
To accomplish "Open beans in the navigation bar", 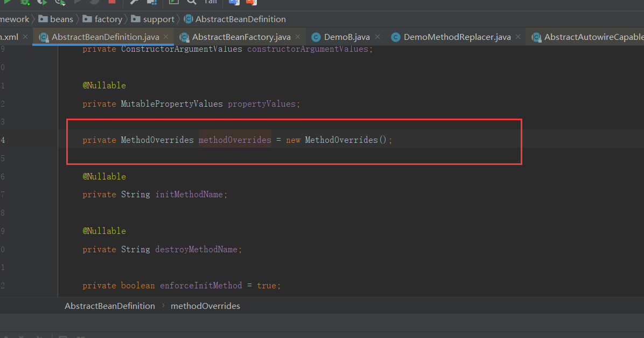I will (x=61, y=19).
